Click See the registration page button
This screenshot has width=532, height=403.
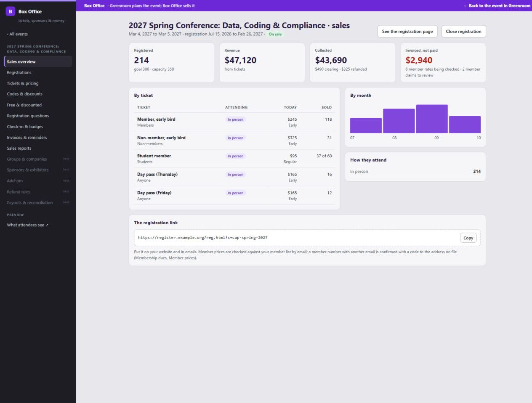tap(407, 32)
